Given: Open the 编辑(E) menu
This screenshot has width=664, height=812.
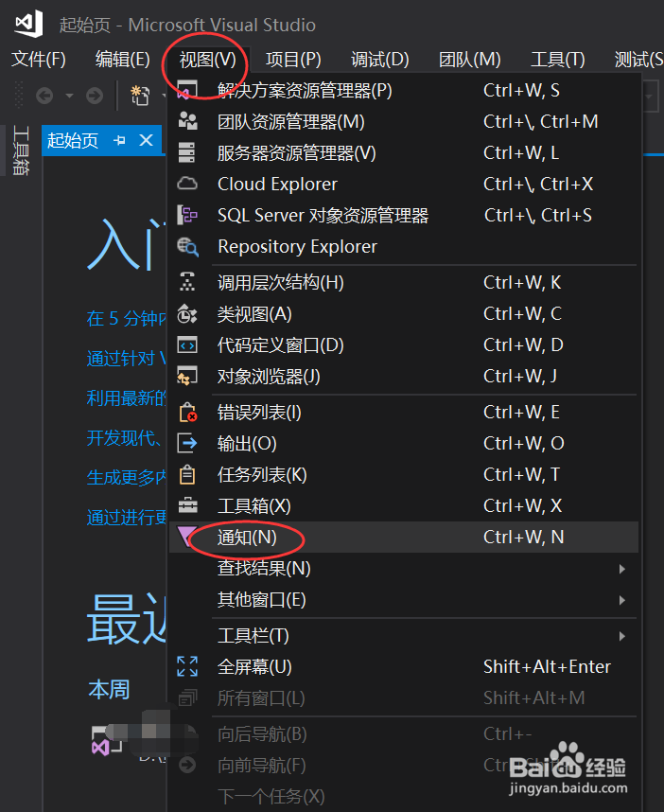Looking at the screenshot, I should 123,59.
